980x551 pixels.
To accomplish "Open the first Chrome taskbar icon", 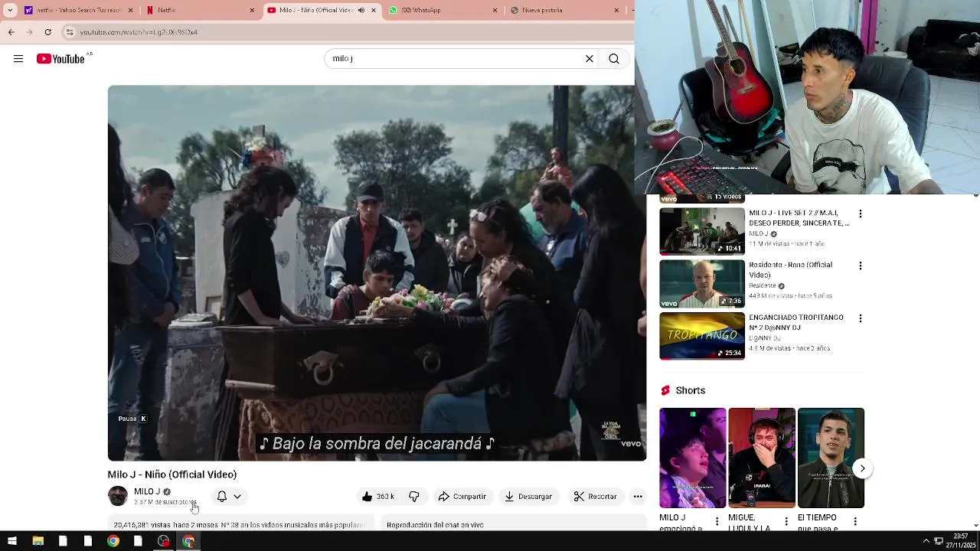I will click(113, 541).
